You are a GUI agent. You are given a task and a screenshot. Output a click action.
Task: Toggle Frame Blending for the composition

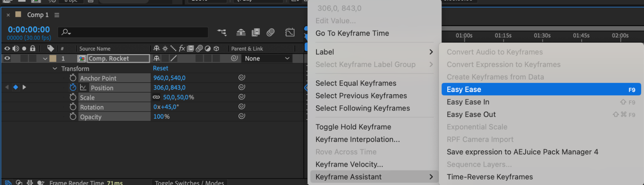256,32
